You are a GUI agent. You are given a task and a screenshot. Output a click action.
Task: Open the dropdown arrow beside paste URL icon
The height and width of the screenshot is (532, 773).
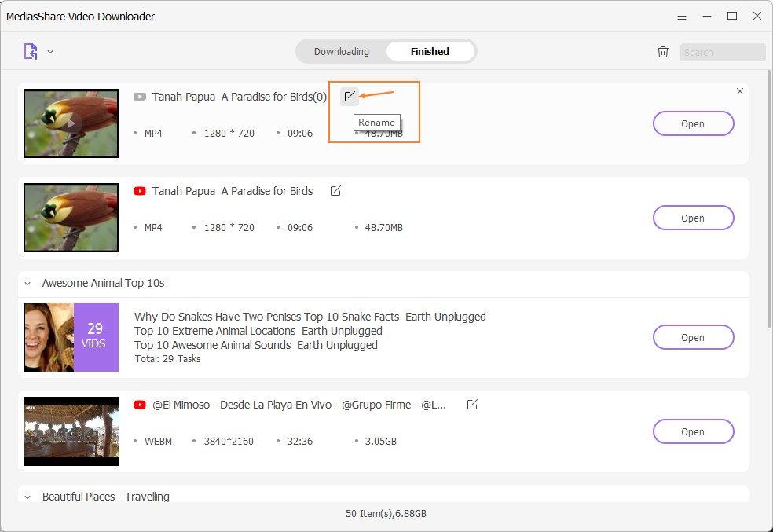[x=50, y=52]
